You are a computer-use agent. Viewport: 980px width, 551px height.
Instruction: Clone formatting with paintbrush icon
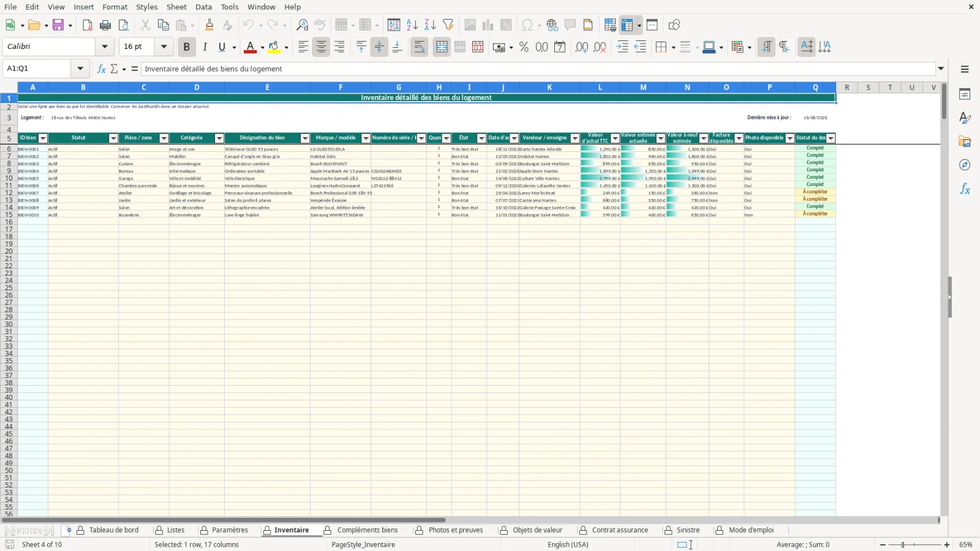209,25
